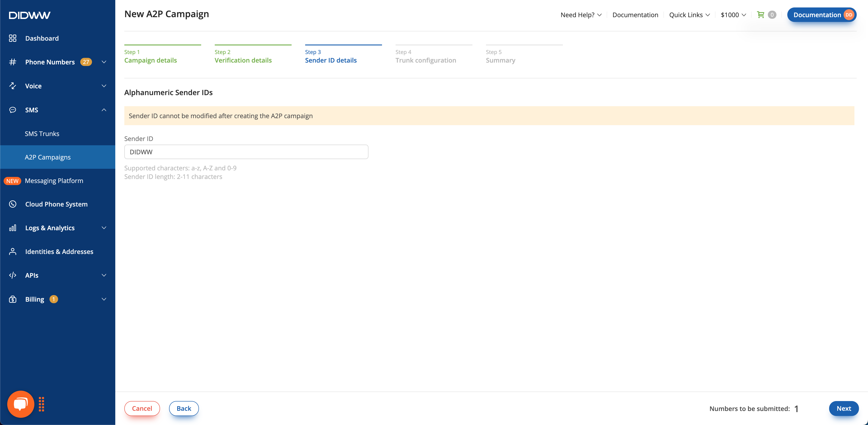
Task: Open the Need Help? dropdown
Action: (581, 15)
